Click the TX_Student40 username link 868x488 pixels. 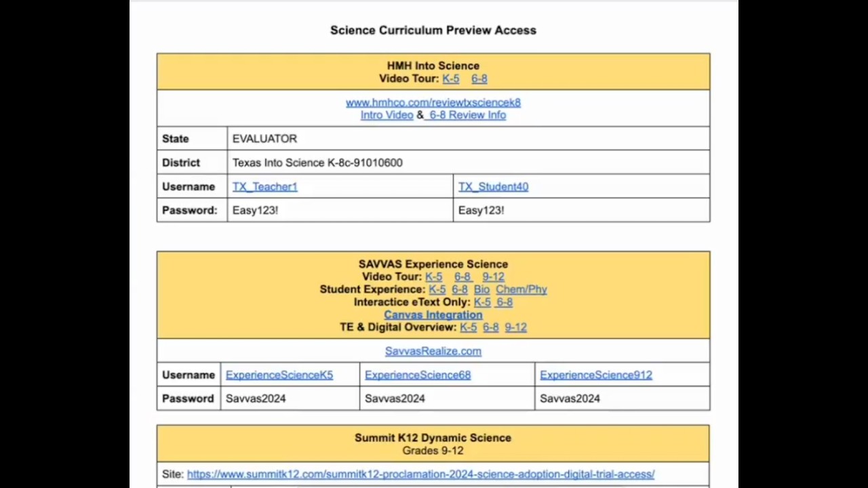point(493,186)
